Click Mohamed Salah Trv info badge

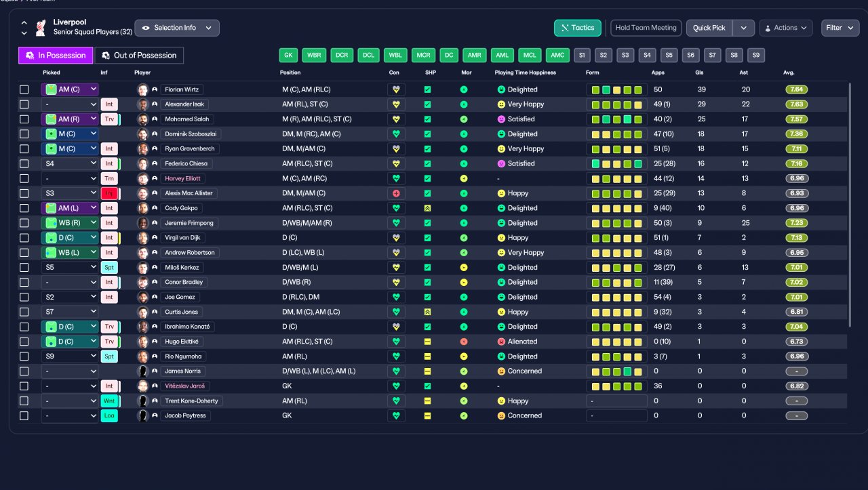click(108, 119)
